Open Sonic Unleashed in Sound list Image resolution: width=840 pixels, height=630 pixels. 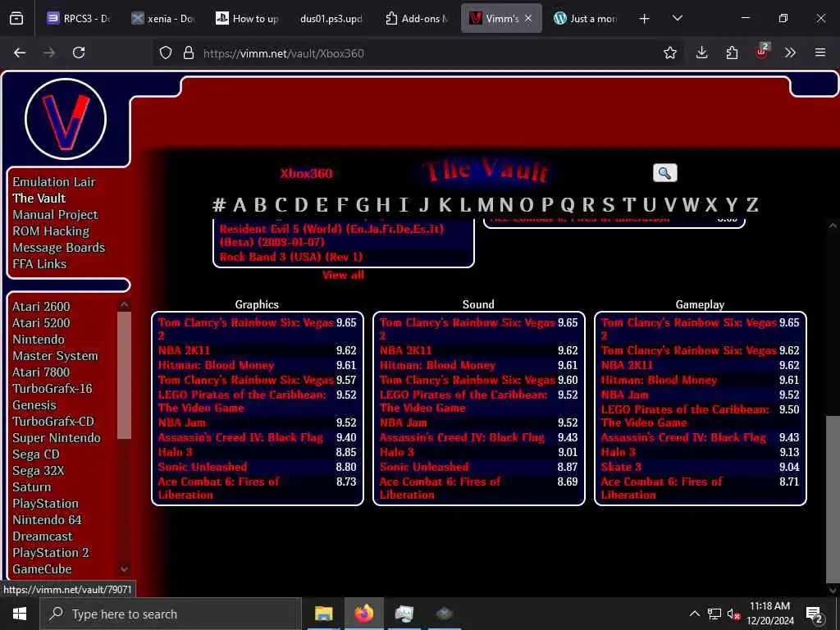424,467
